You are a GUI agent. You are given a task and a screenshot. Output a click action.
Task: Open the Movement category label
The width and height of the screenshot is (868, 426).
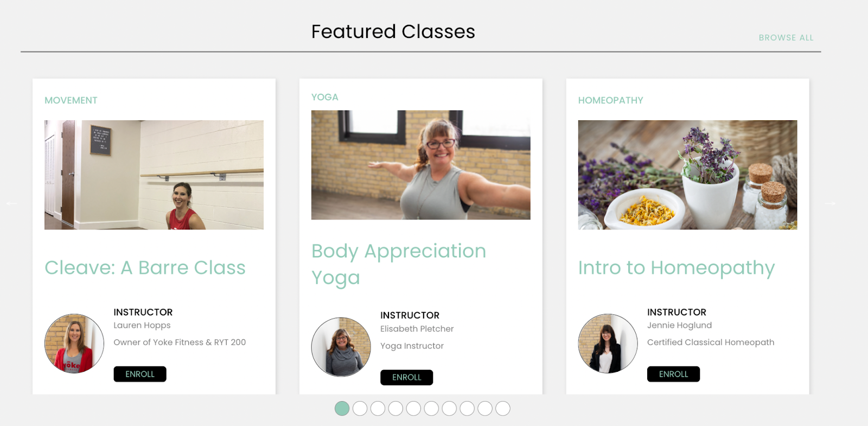point(71,100)
